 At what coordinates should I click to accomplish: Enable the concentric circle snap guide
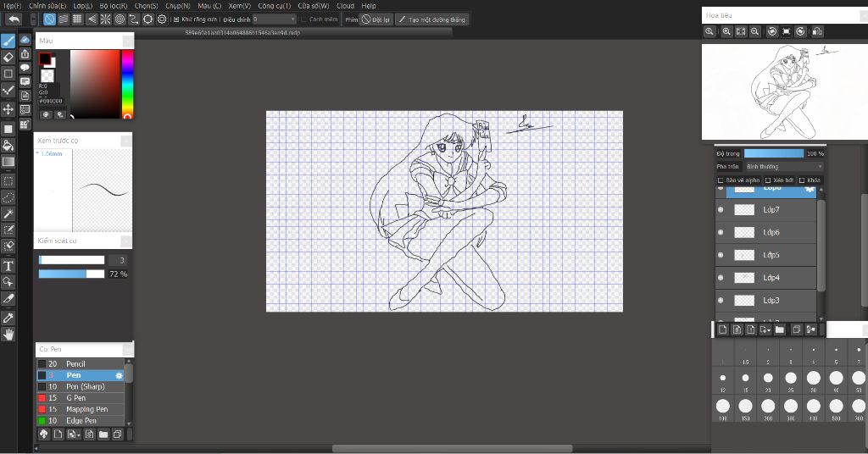[x=120, y=19]
